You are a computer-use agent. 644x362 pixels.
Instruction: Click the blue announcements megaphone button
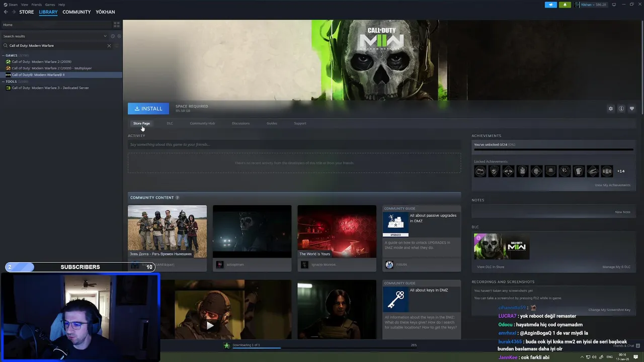click(550, 5)
